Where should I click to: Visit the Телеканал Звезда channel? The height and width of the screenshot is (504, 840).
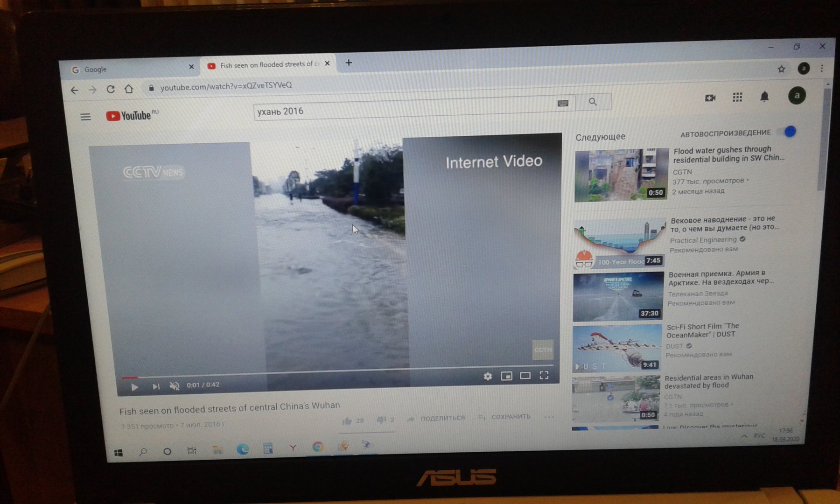pyautogui.click(x=698, y=294)
